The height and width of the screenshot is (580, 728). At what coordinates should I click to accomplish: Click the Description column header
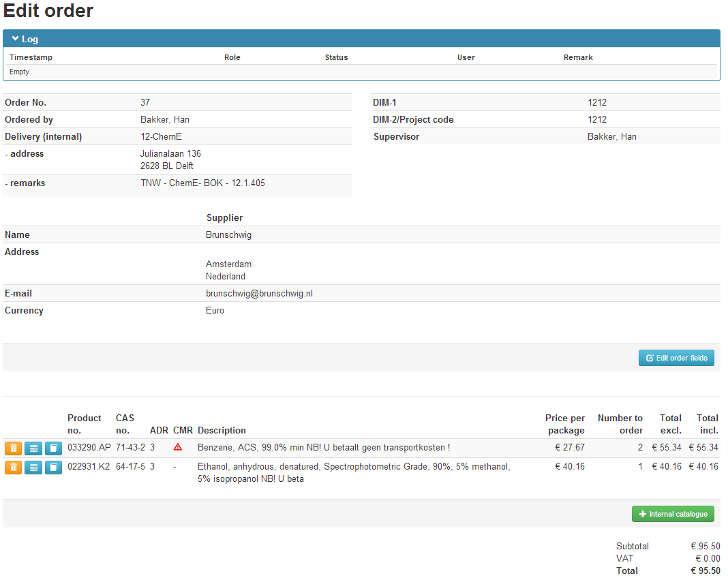[x=222, y=431]
